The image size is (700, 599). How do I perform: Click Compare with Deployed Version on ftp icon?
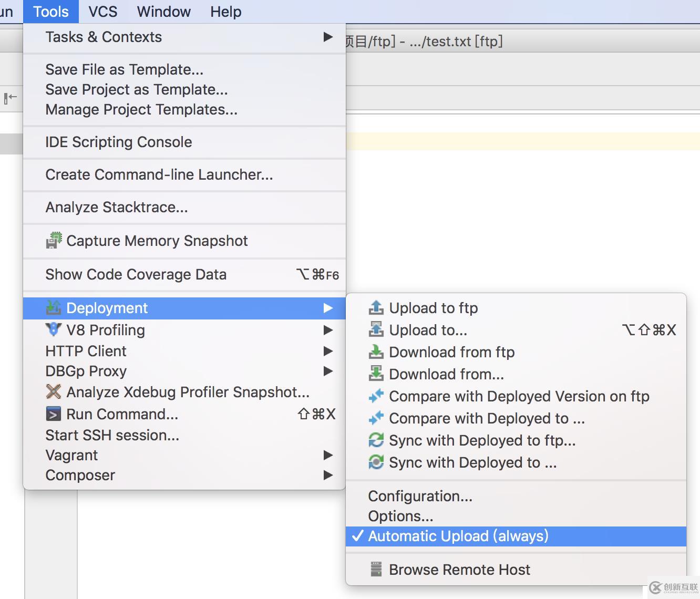376,396
